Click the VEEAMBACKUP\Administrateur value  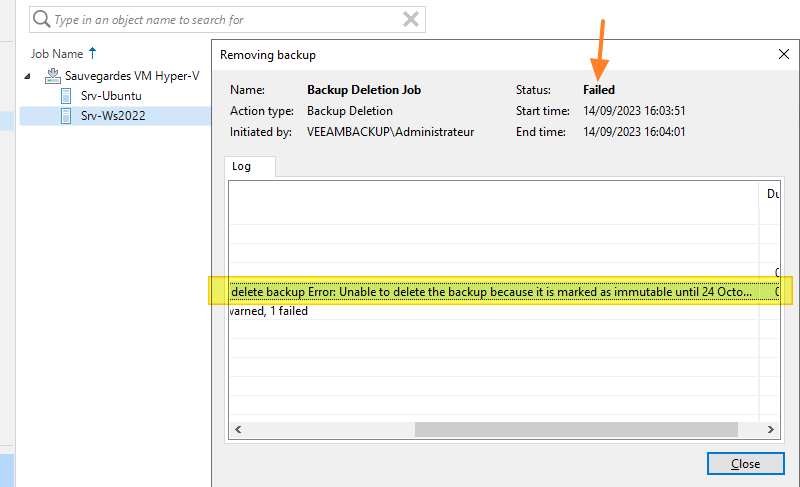(x=390, y=132)
